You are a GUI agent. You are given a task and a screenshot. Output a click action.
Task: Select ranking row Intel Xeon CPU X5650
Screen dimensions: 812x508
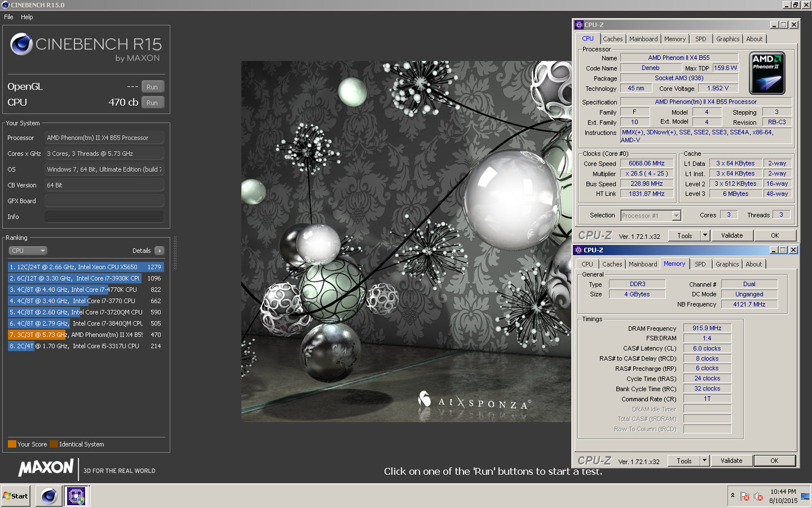86,267
